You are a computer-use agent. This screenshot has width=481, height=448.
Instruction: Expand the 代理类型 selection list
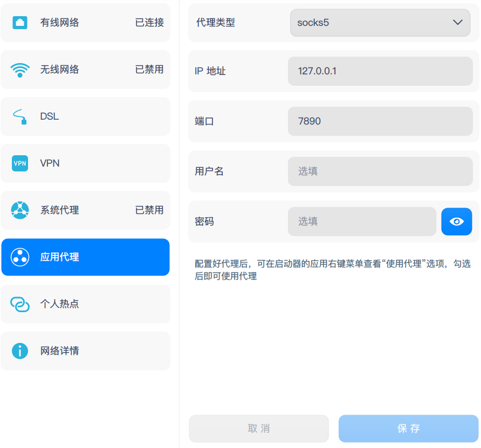(457, 23)
